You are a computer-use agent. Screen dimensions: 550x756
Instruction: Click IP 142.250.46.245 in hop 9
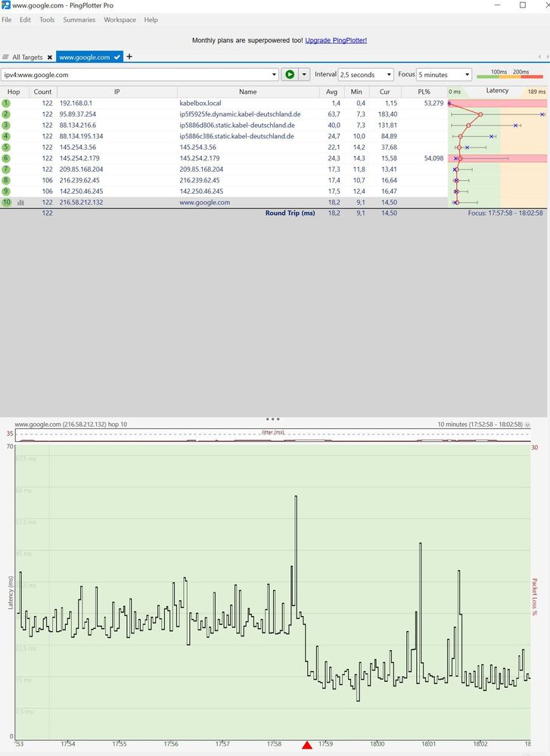coord(82,191)
